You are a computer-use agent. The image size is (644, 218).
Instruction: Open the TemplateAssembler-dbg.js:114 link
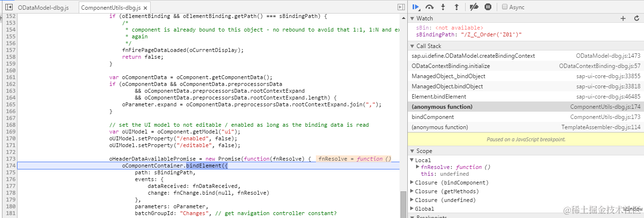(x=601, y=127)
